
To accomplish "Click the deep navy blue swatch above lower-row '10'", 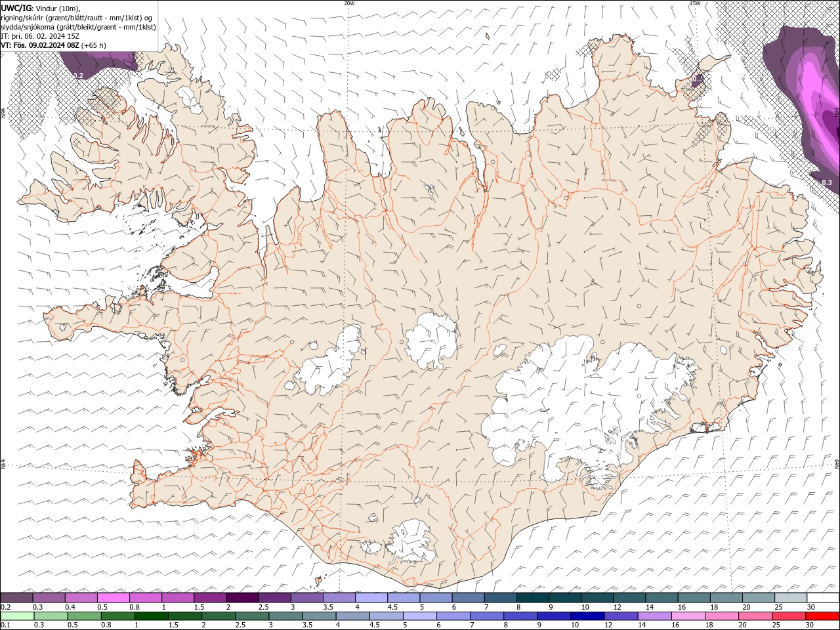I will pyautogui.click(x=587, y=616).
